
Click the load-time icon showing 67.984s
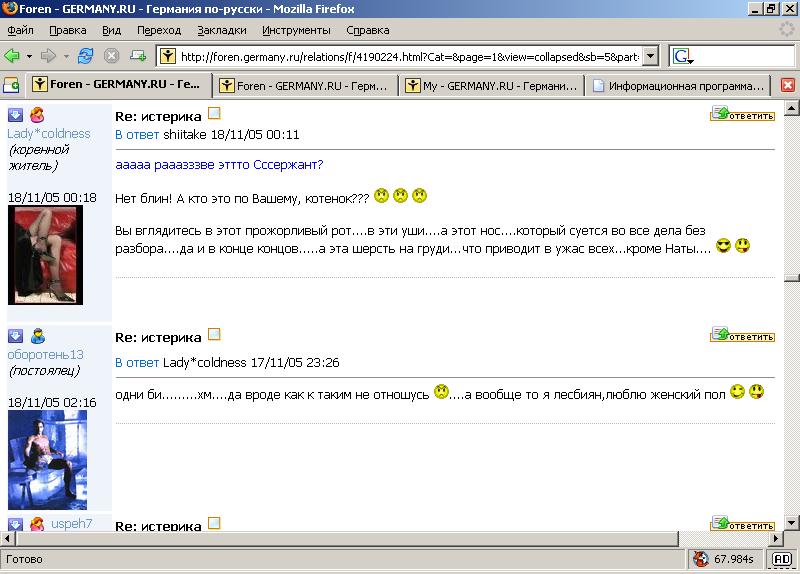pos(701,559)
